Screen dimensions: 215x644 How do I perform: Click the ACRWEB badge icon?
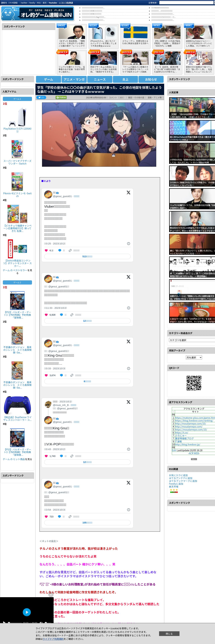194,459
